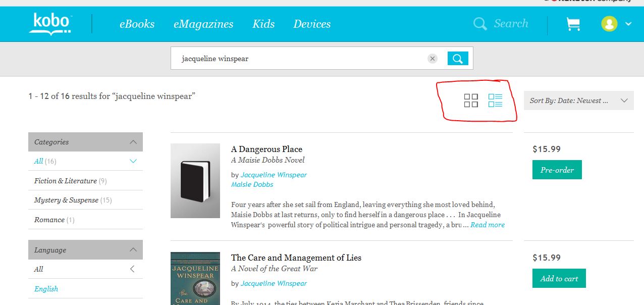Clear the search field text
This screenshot has width=644, height=305.
[x=433, y=59]
